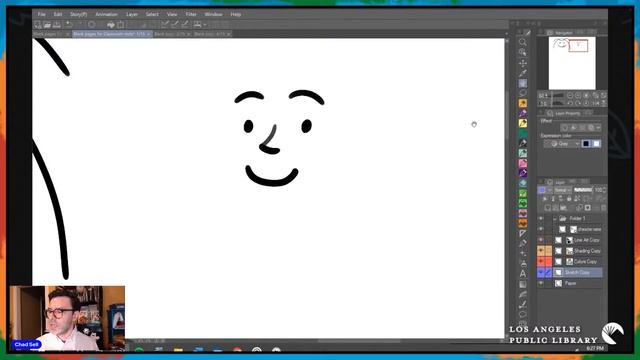Collapse the Folder 1 layer folder
Viewport: 640px width, 360px height.
click(555, 219)
